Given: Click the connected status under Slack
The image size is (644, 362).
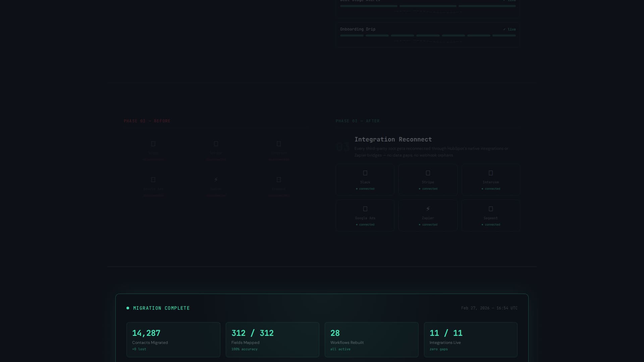Looking at the screenshot, I should (x=365, y=189).
